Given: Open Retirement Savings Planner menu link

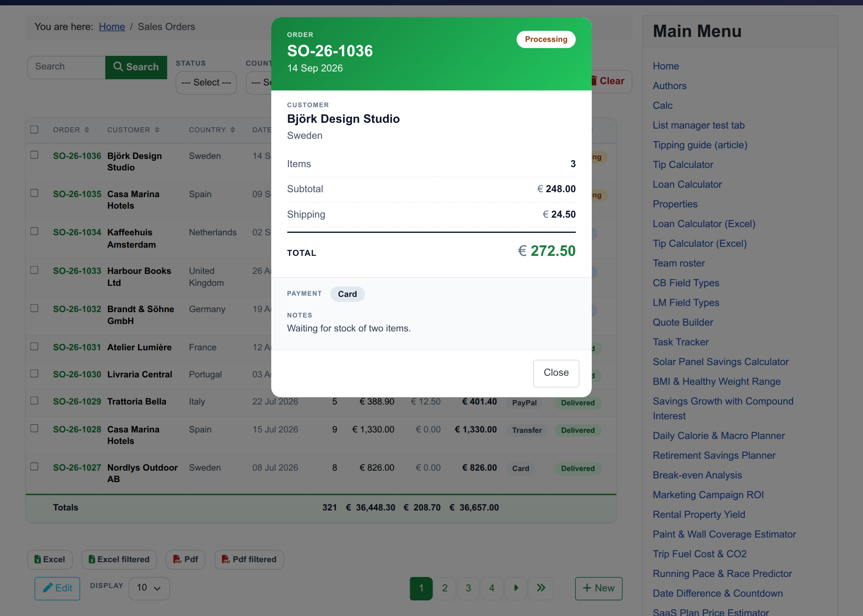Looking at the screenshot, I should [714, 455].
